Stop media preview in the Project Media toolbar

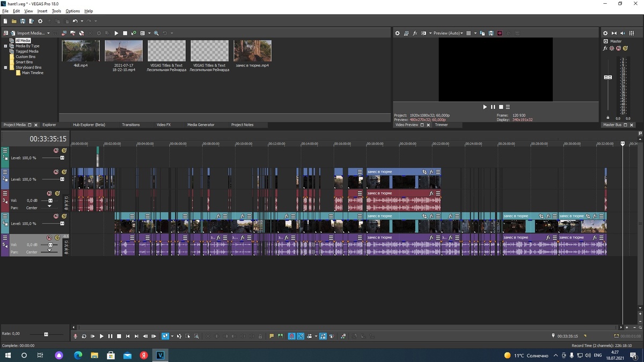click(x=125, y=33)
